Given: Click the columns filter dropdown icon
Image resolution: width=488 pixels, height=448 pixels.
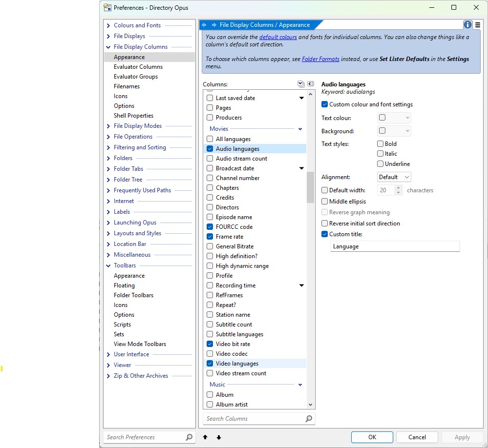Looking at the screenshot, I should pyautogui.click(x=300, y=84).
